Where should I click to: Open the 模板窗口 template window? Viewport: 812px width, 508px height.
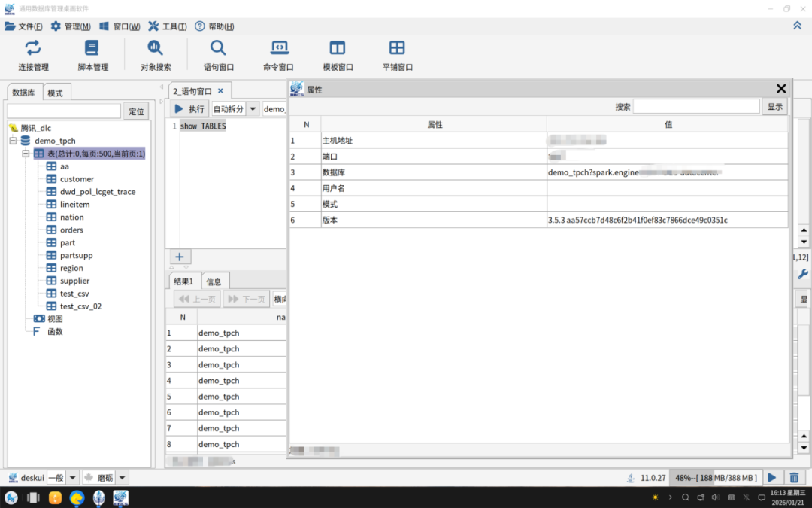[338, 56]
